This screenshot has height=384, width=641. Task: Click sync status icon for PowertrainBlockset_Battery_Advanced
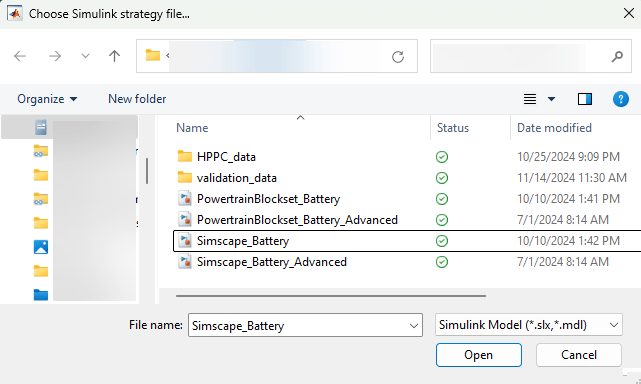442,220
